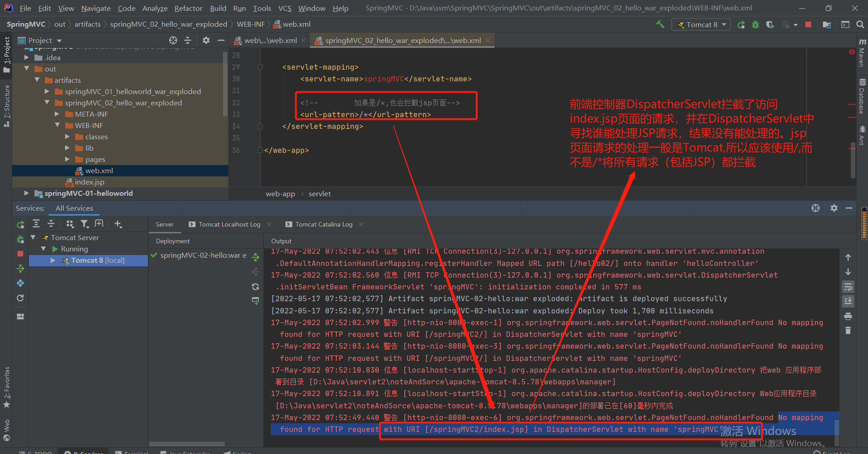Click the refresh deployment icon

click(255, 286)
